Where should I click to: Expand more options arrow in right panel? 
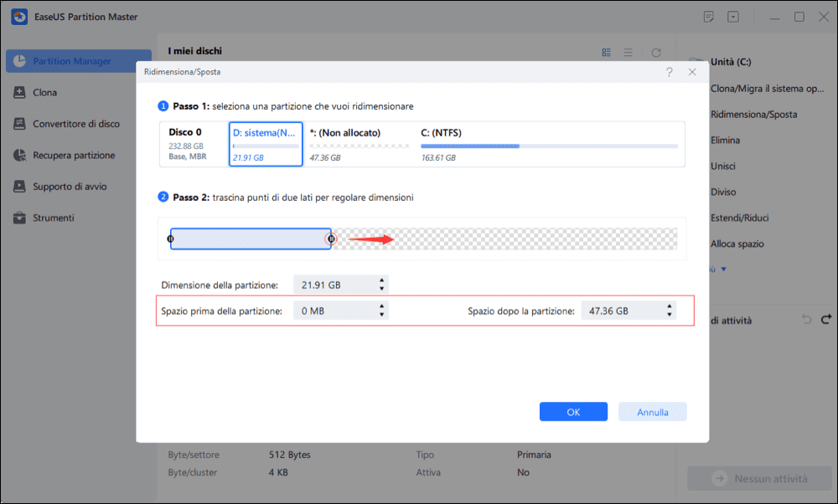[x=723, y=269]
